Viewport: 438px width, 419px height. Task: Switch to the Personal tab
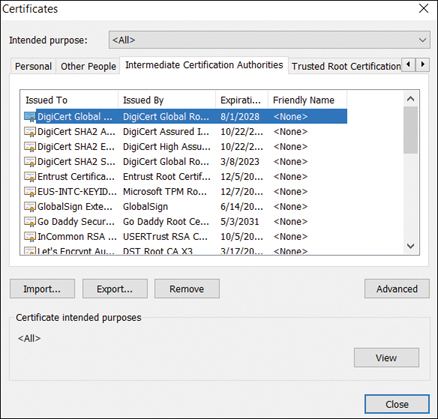point(33,66)
